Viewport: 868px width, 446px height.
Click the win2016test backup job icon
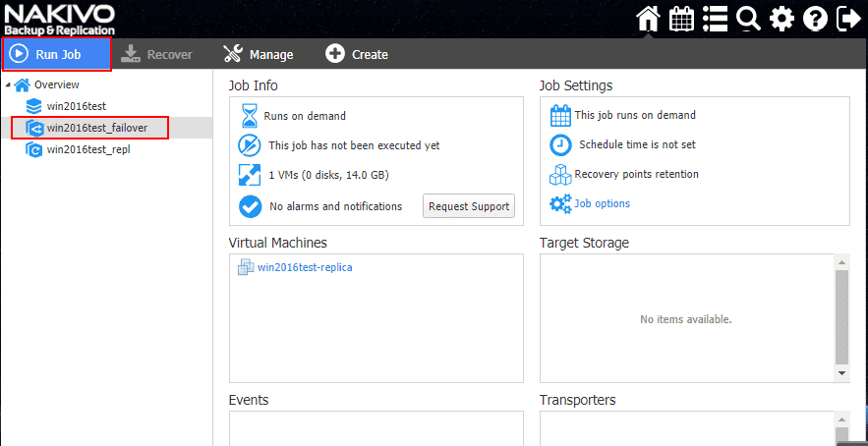(x=34, y=106)
